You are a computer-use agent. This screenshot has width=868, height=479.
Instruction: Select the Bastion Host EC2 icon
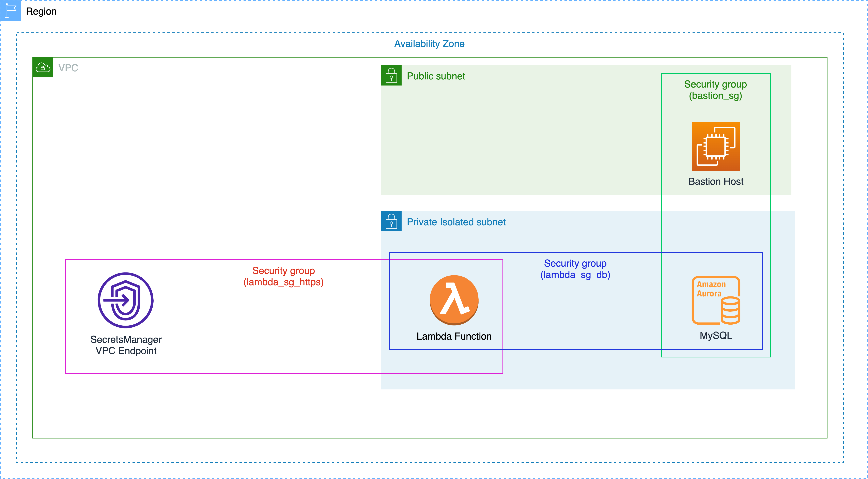point(716,146)
